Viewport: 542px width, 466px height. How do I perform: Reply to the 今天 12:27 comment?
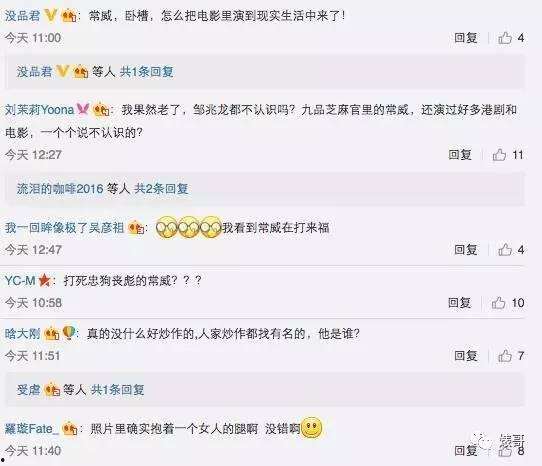(x=460, y=155)
